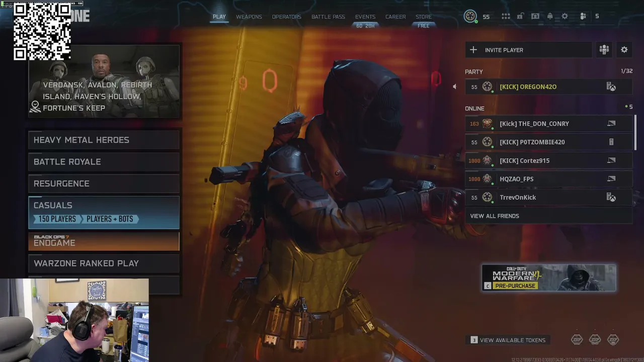Click the PC platform icon for THE_DON_CONRY
Viewport: 644px width, 362px height.
[x=611, y=123]
